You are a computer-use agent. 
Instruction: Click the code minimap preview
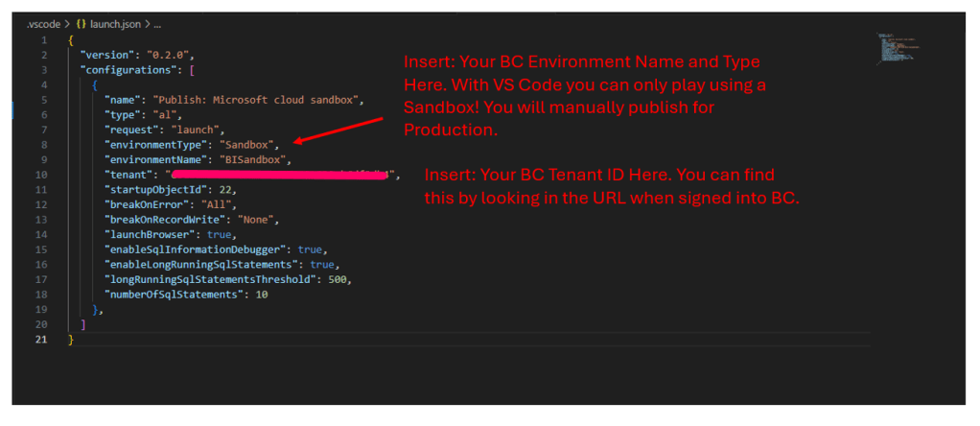(898, 48)
